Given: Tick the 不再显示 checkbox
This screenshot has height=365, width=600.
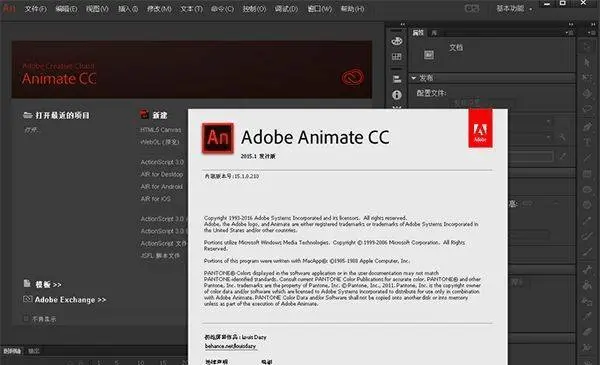Looking at the screenshot, I should tap(26, 318).
